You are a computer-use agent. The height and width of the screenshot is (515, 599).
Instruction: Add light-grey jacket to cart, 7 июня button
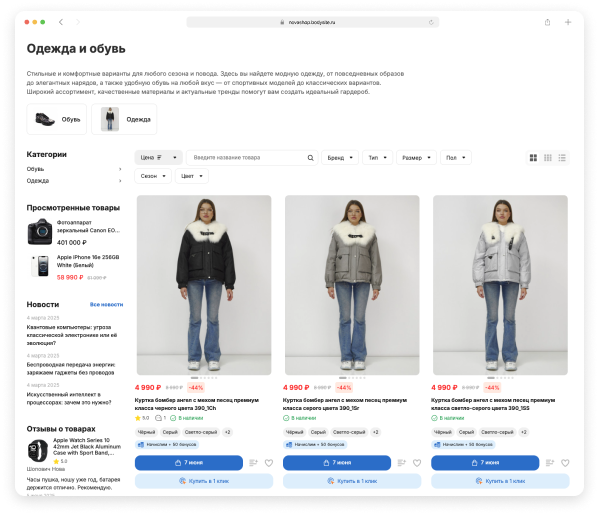pyautogui.click(x=485, y=463)
